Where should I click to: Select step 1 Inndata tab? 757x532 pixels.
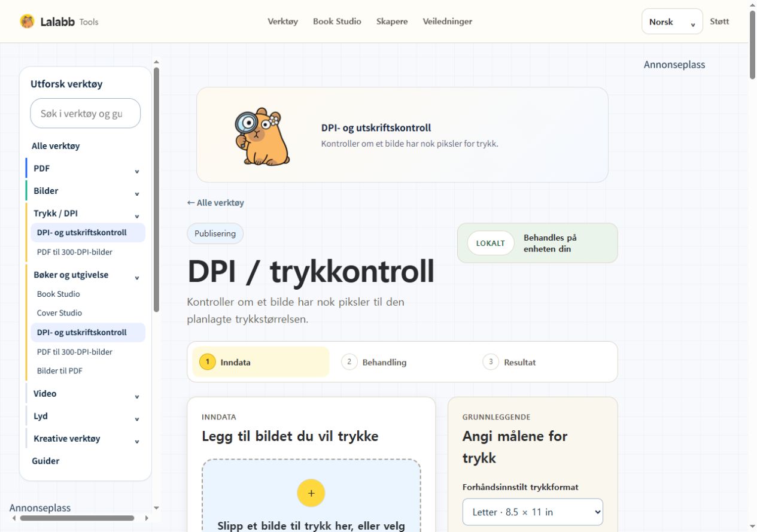click(x=260, y=362)
